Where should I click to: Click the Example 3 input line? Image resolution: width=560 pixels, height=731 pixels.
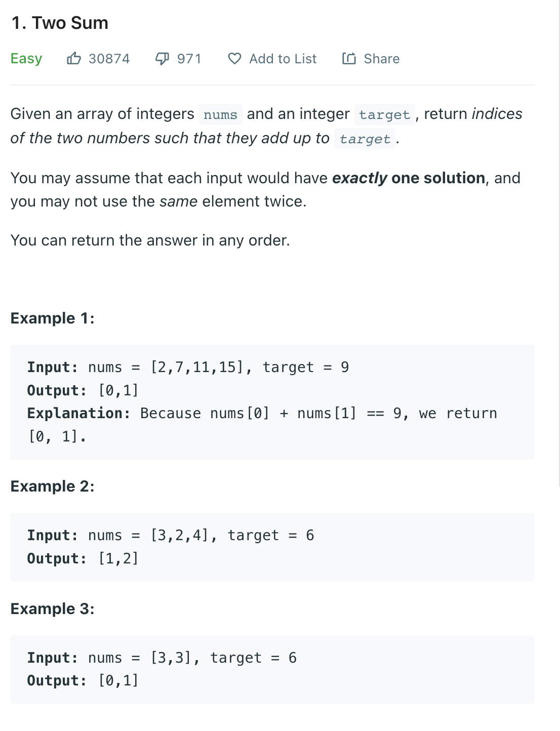[x=162, y=658]
